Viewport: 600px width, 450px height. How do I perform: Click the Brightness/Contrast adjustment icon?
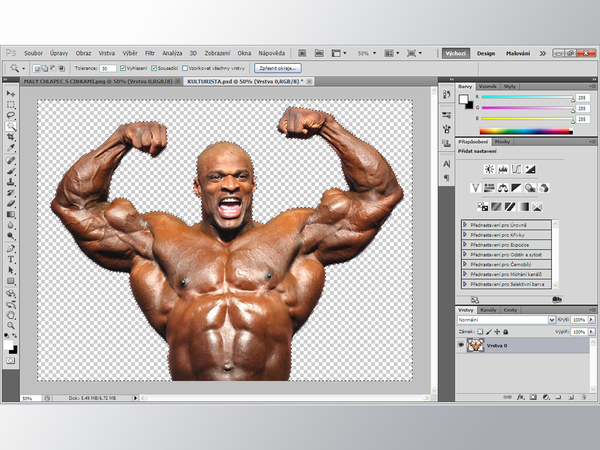point(489,169)
